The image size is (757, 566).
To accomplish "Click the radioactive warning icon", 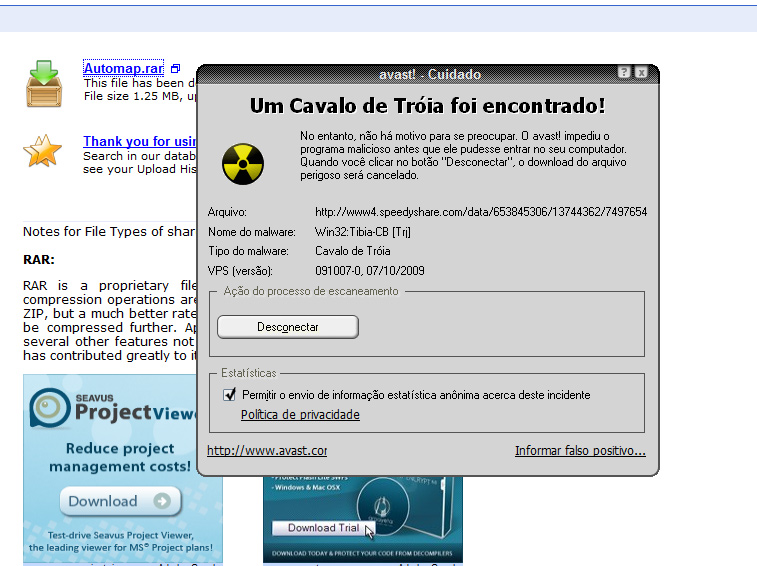I will (243, 164).
